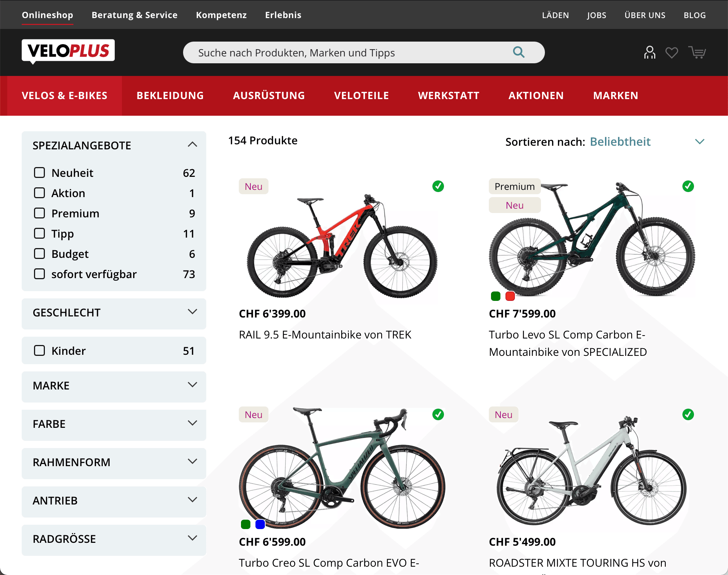Open the user account icon
This screenshot has height=575, width=728.
click(x=649, y=52)
